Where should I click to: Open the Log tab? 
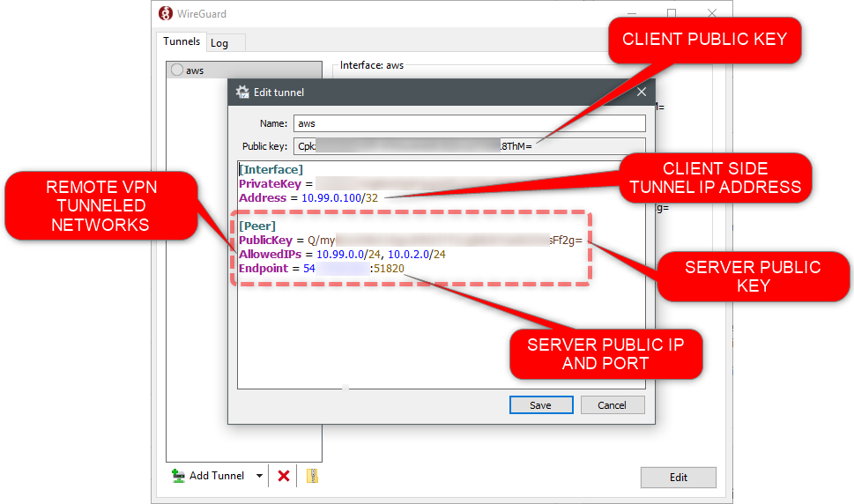pos(219,43)
